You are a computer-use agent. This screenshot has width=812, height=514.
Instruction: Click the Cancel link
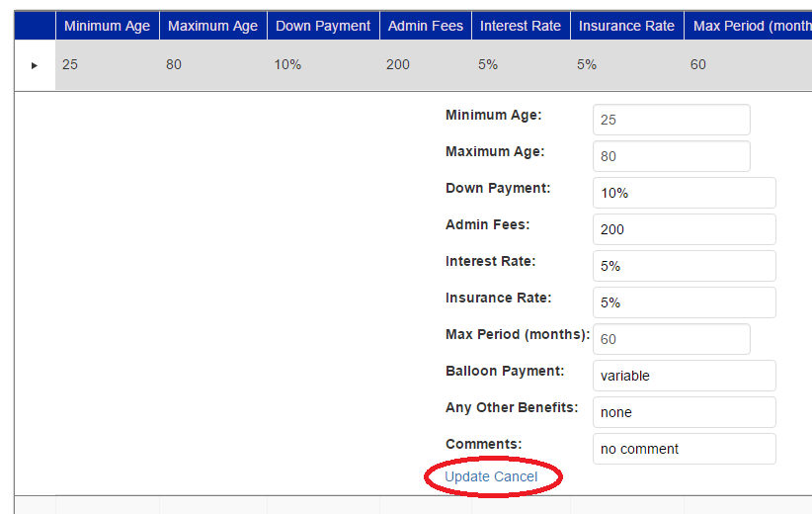516,476
